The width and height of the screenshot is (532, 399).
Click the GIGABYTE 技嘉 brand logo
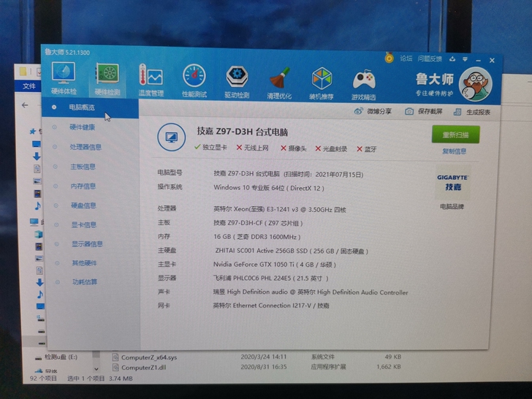coord(452,183)
